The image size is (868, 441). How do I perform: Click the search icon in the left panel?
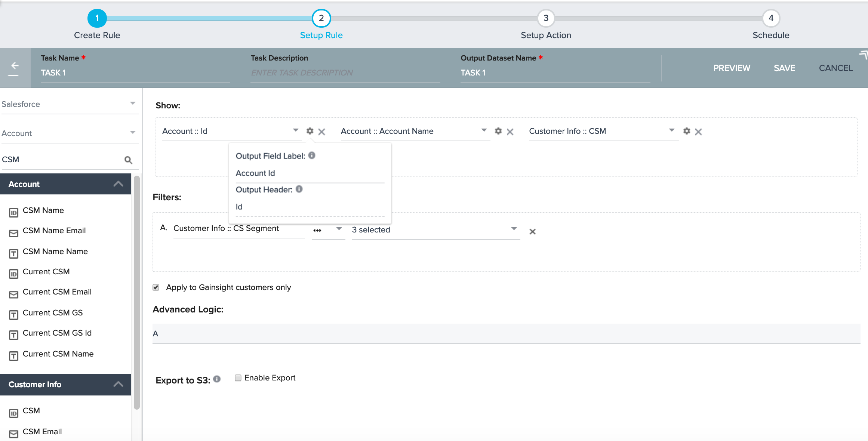coord(128,159)
